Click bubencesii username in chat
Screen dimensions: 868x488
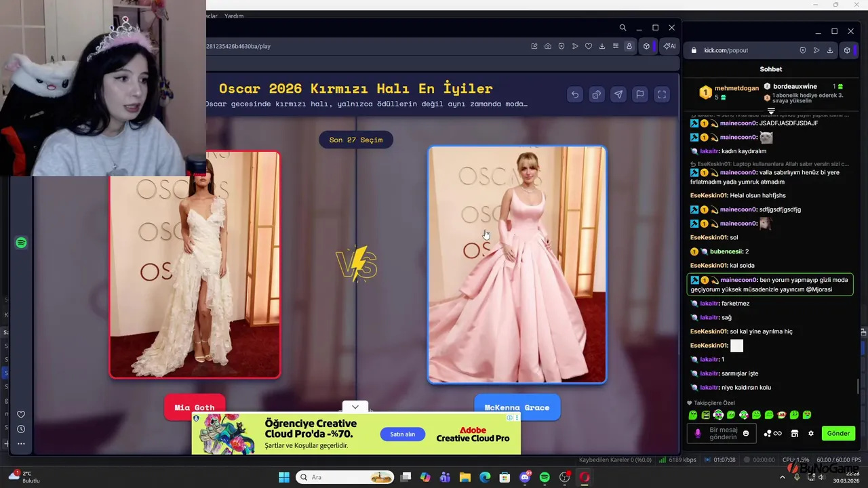click(726, 251)
